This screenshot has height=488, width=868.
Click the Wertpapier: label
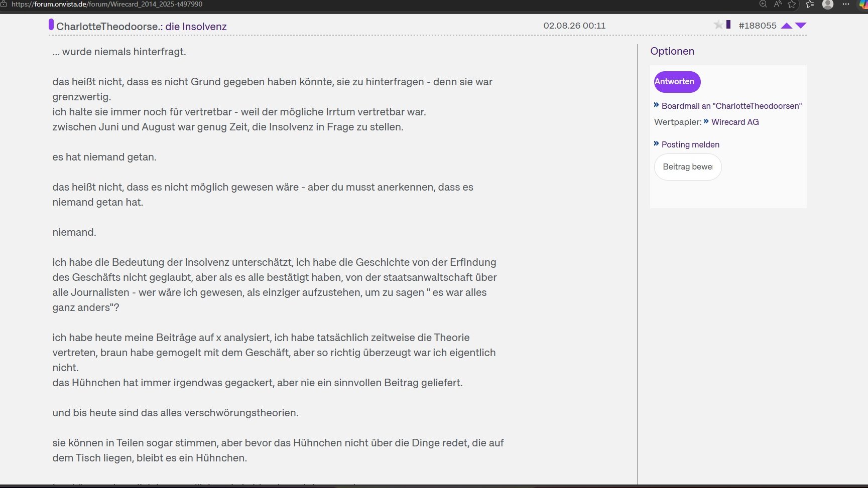click(678, 122)
